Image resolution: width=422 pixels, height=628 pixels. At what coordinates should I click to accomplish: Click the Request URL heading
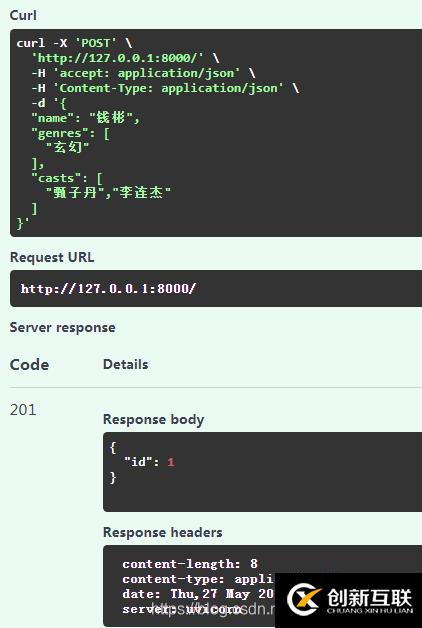pyautogui.click(x=52, y=257)
